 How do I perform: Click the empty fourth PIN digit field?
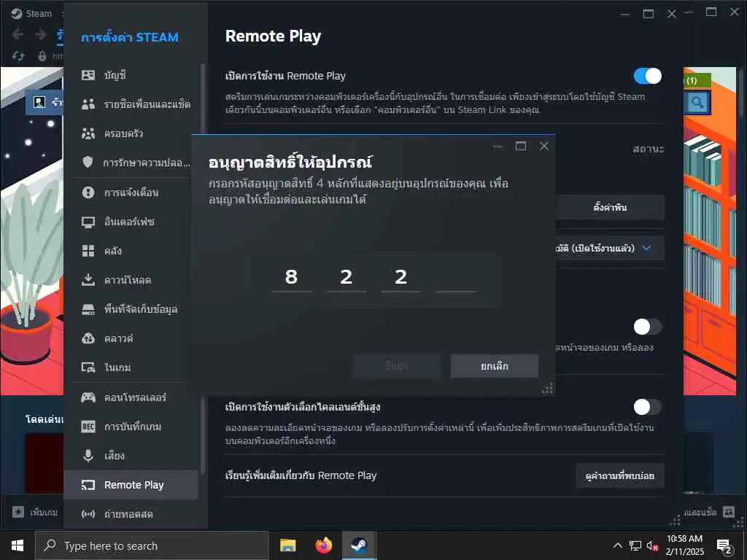pos(456,278)
